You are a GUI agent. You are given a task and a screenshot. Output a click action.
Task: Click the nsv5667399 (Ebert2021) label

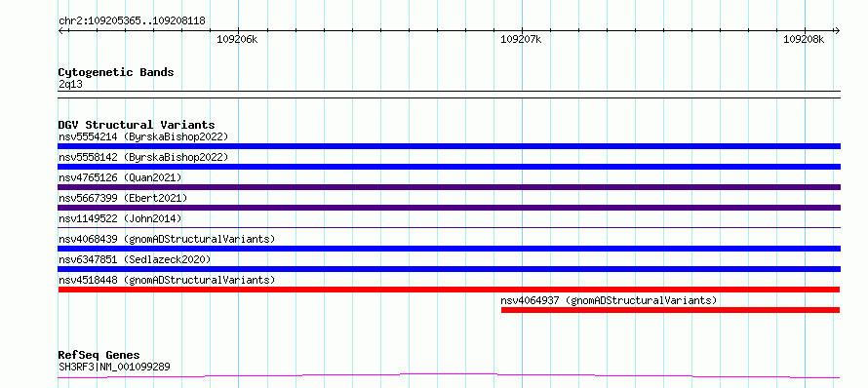click(x=123, y=198)
